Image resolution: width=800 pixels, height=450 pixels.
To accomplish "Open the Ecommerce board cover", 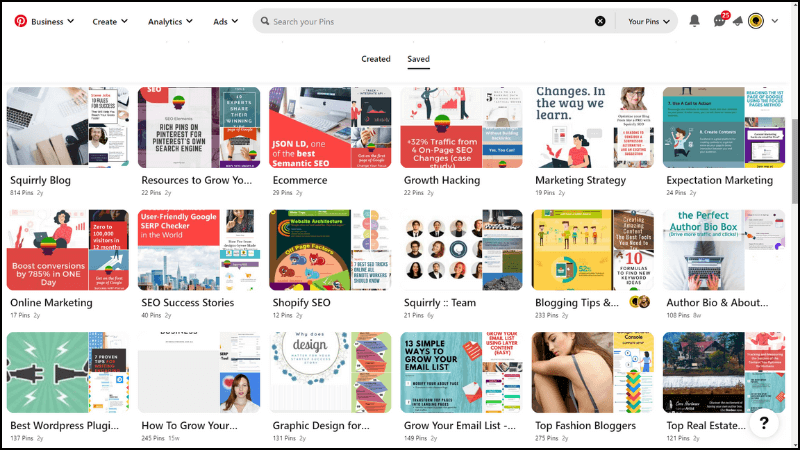I will point(330,127).
